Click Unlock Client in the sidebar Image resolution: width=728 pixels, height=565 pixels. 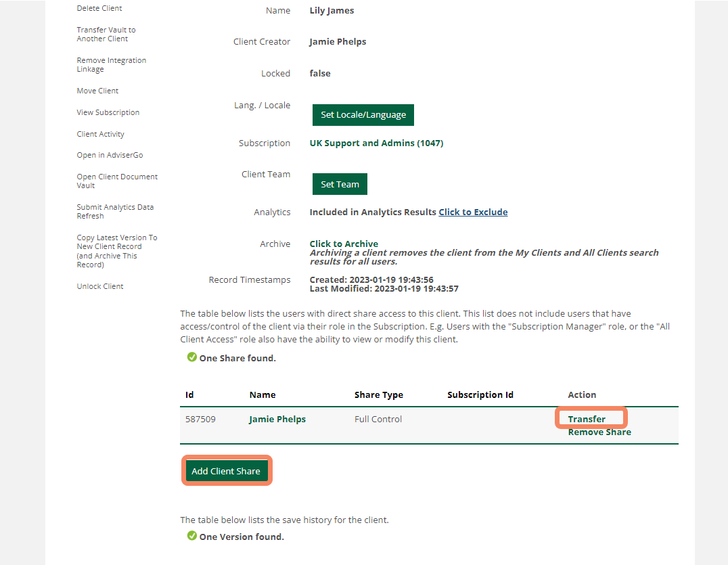(100, 286)
